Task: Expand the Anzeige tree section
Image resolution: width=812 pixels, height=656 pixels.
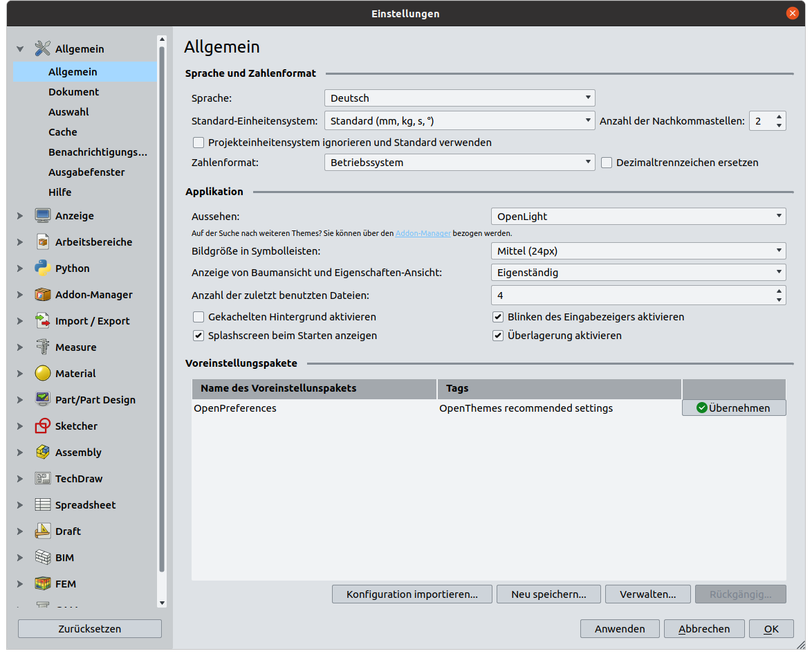Action: point(20,216)
